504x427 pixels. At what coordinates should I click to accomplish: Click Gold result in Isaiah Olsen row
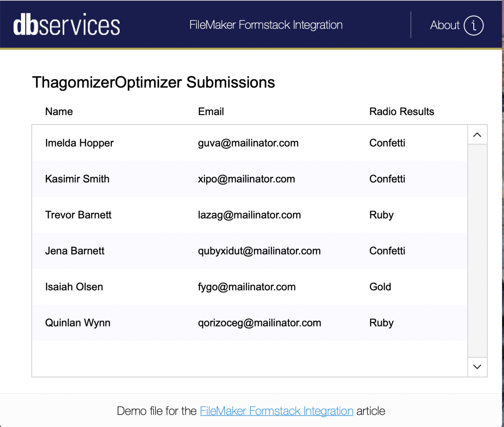[x=380, y=287]
